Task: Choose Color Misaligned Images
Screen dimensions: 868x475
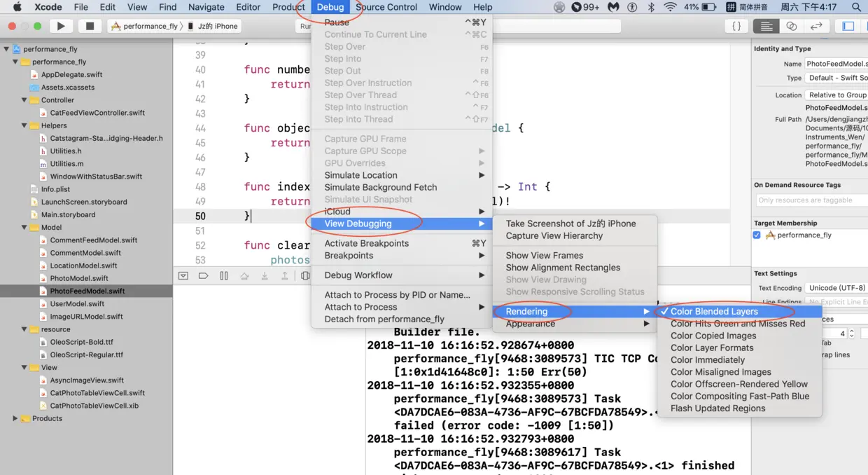Action: 721,372
